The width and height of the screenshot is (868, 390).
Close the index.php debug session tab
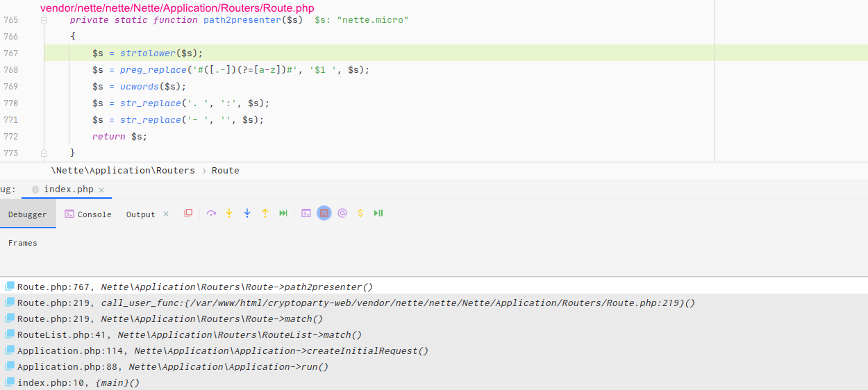click(x=101, y=190)
